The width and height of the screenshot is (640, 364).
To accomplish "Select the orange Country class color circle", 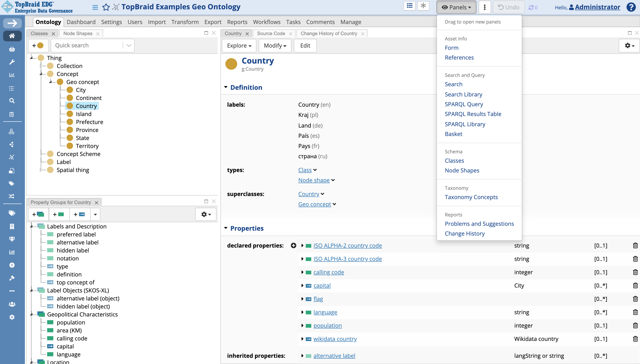I will pyautogui.click(x=70, y=106).
